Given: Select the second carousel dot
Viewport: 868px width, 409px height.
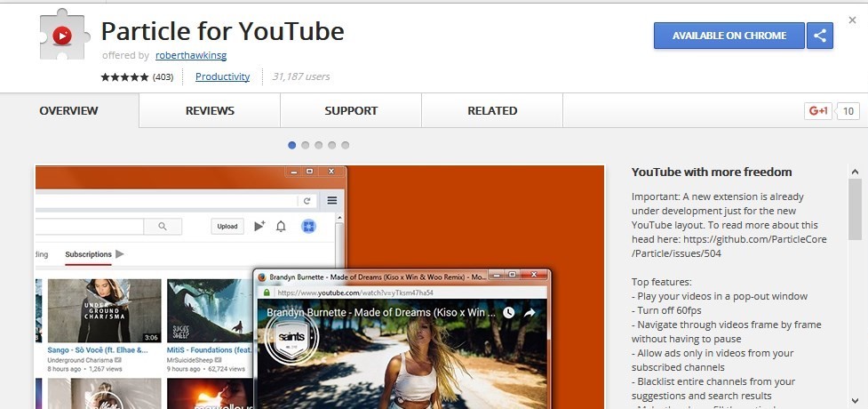Looking at the screenshot, I should tap(306, 145).
